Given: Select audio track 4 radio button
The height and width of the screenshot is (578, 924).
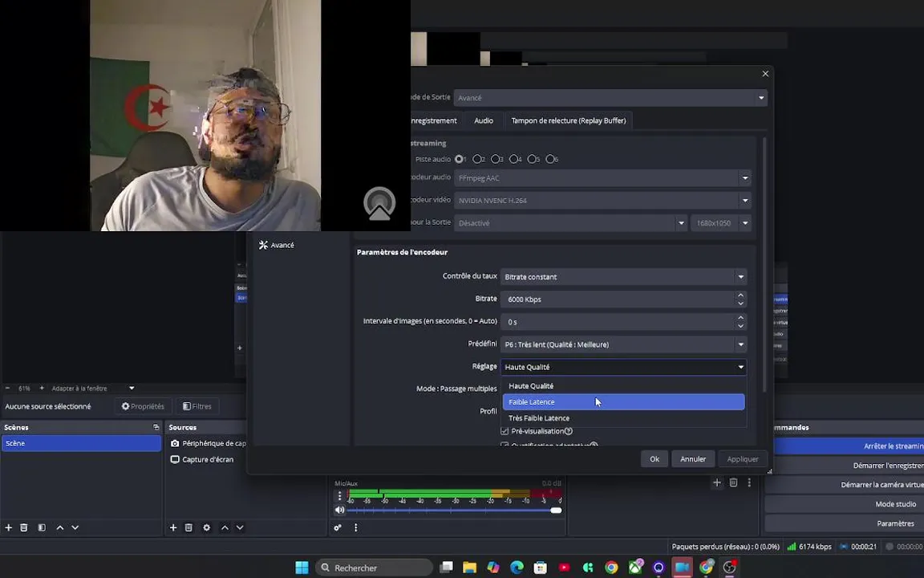Looking at the screenshot, I should (x=513, y=159).
